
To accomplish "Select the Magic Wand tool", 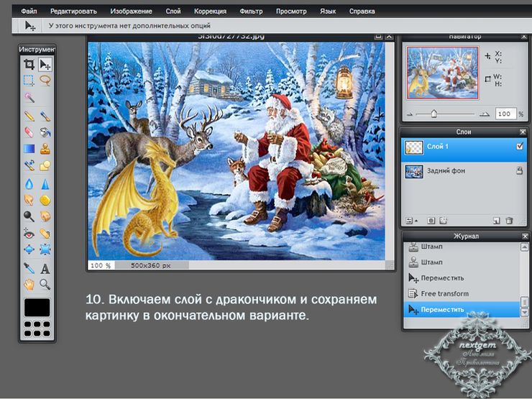I will [x=29, y=97].
